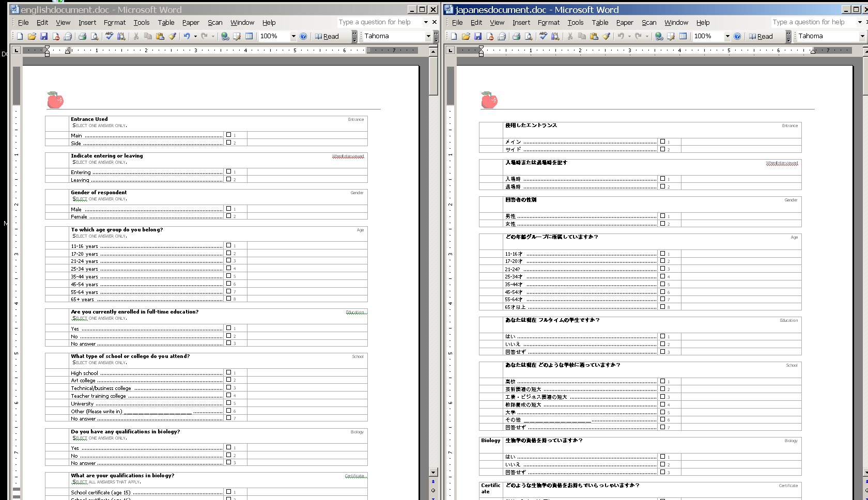Select the Format Painter brush in englishdocument.doc
The height and width of the screenshot is (500, 868).
click(x=173, y=36)
